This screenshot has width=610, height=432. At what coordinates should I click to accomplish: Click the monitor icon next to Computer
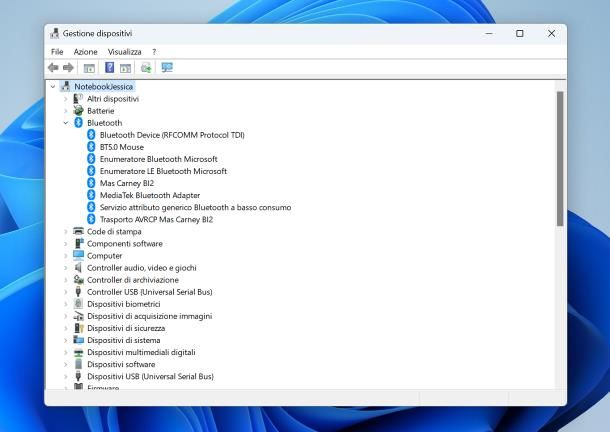pos(78,255)
